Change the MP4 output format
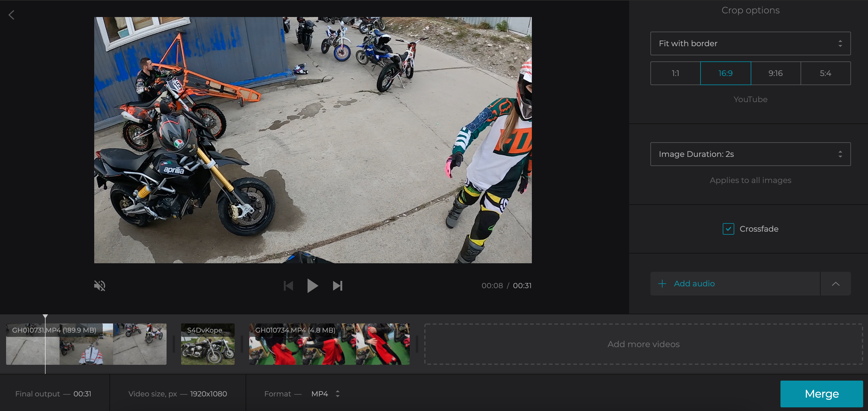 (325, 393)
